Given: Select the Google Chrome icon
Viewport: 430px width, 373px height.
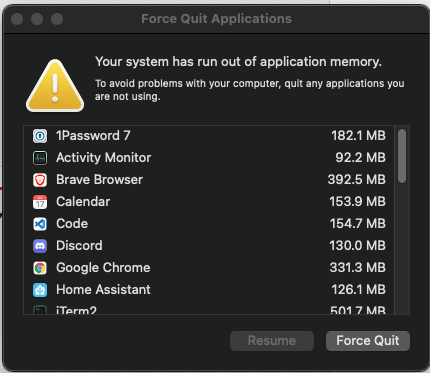Looking at the screenshot, I should [x=40, y=268].
